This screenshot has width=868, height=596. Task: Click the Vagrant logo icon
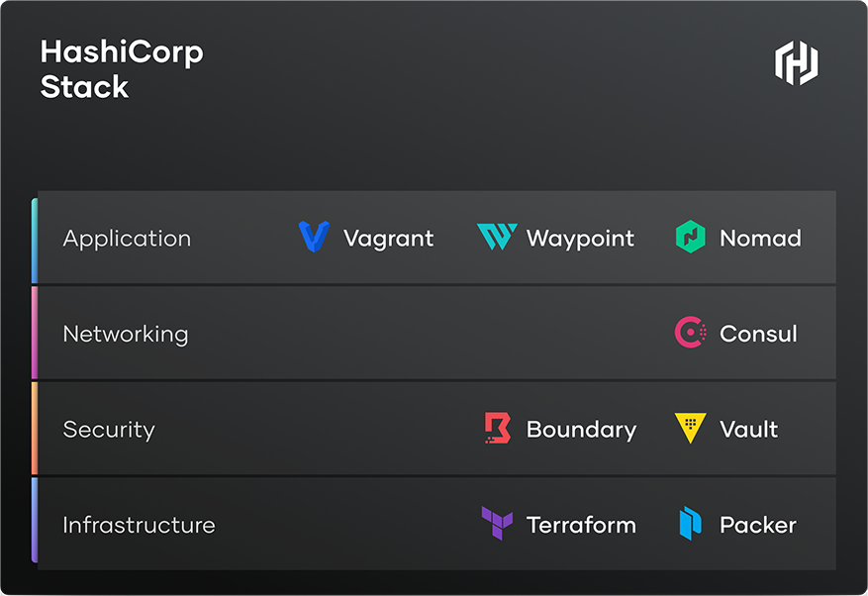[314, 238]
